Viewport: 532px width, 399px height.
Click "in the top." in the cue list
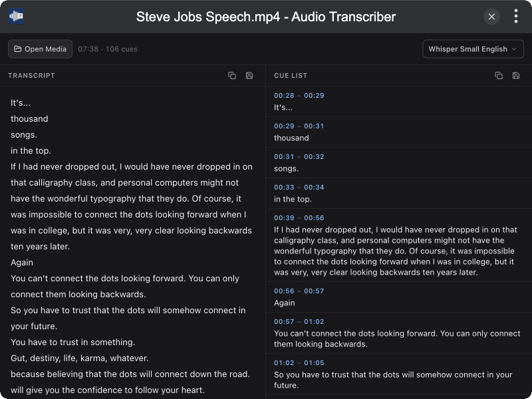[x=293, y=199]
